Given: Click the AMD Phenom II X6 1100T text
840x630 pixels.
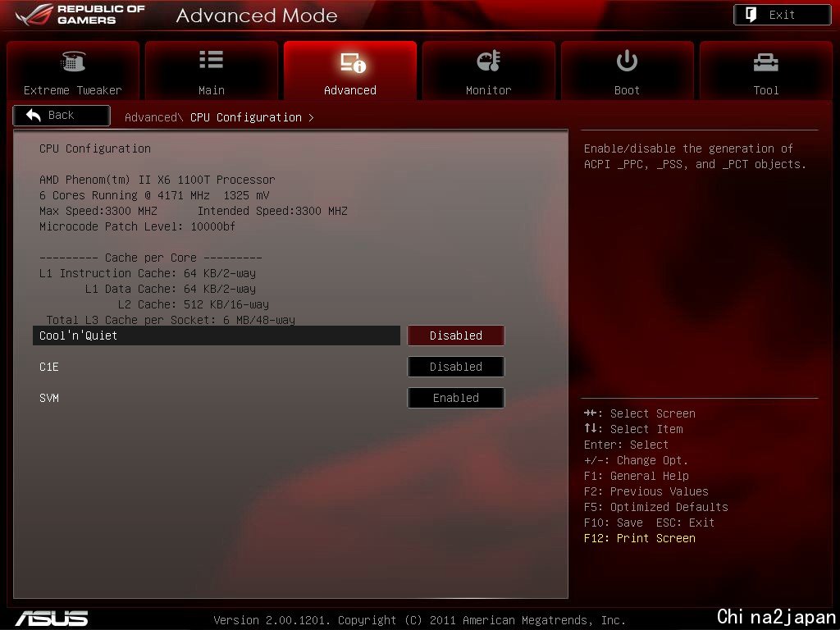Looking at the screenshot, I should 157,180.
